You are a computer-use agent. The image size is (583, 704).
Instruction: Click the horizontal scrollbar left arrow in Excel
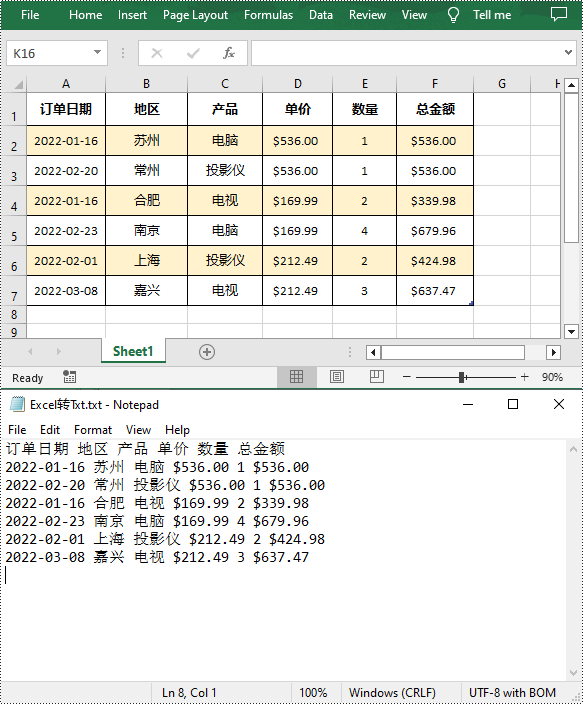[373, 352]
